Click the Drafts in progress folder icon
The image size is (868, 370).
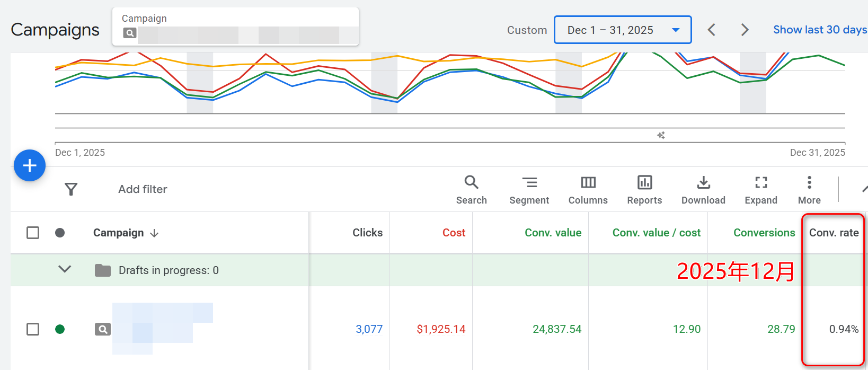pyautogui.click(x=103, y=270)
